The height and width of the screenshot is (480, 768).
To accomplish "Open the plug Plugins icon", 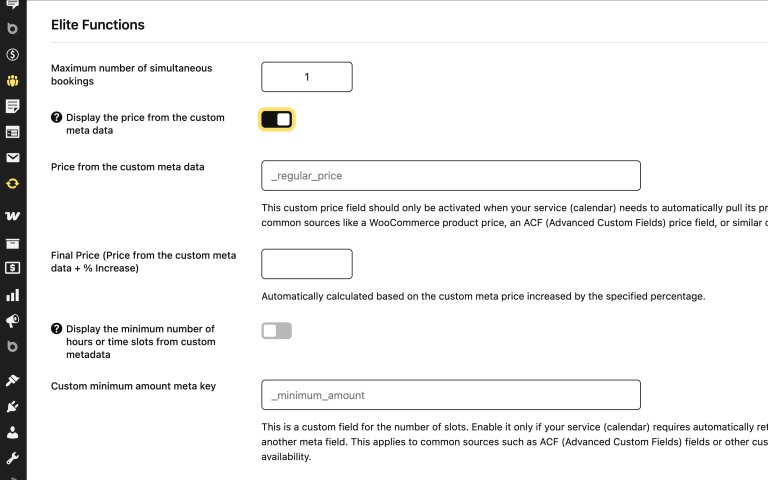I will tap(13, 406).
